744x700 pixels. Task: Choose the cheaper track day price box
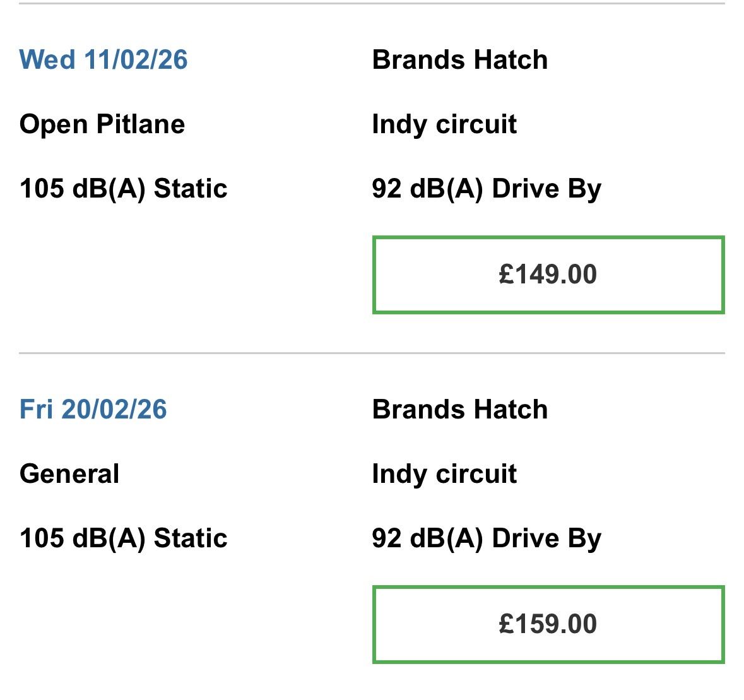548,275
